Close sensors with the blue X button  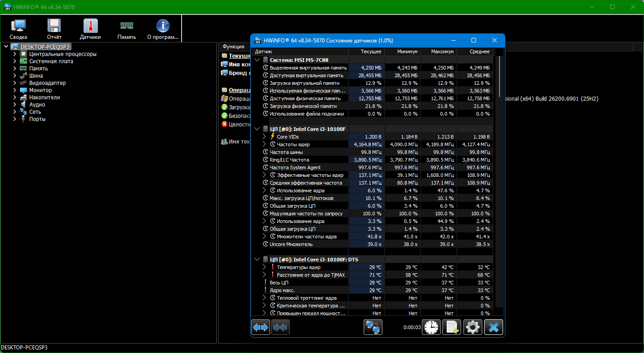[494, 327]
